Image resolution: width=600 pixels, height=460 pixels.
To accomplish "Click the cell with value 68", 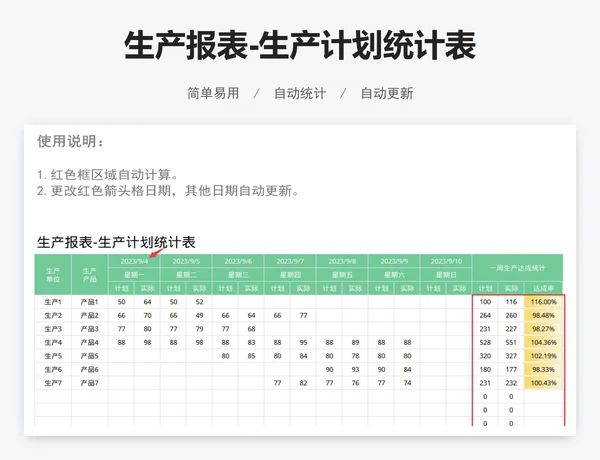I will [x=251, y=329].
